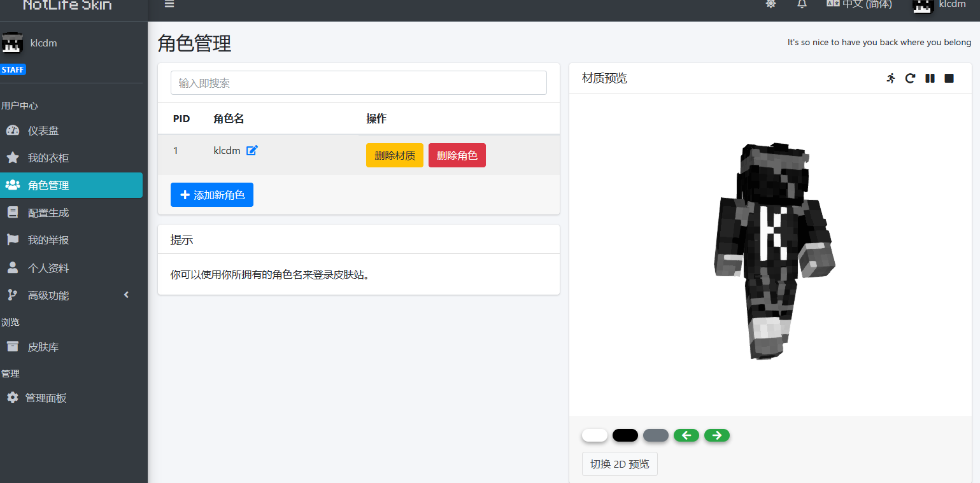Select the black background color swatch
This screenshot has width=980, height=483.
625,435
